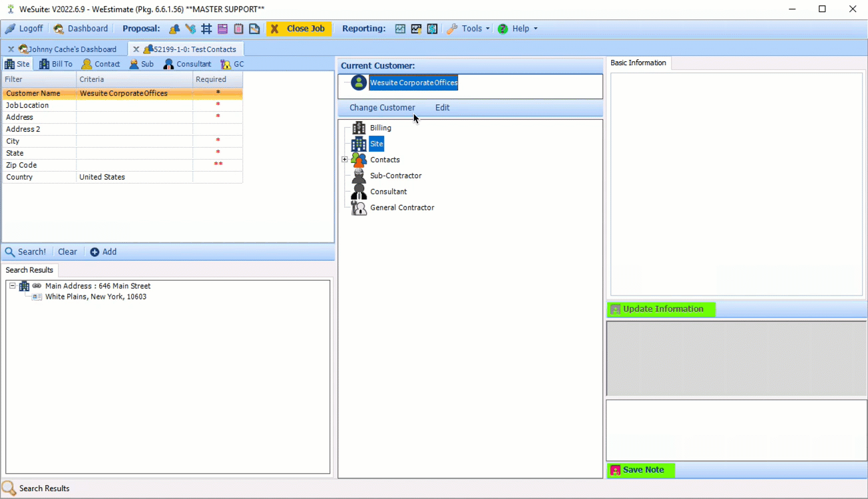Click the Proposal clipboard icon
The height and width of the screenshot is (499, 868).
238,29
